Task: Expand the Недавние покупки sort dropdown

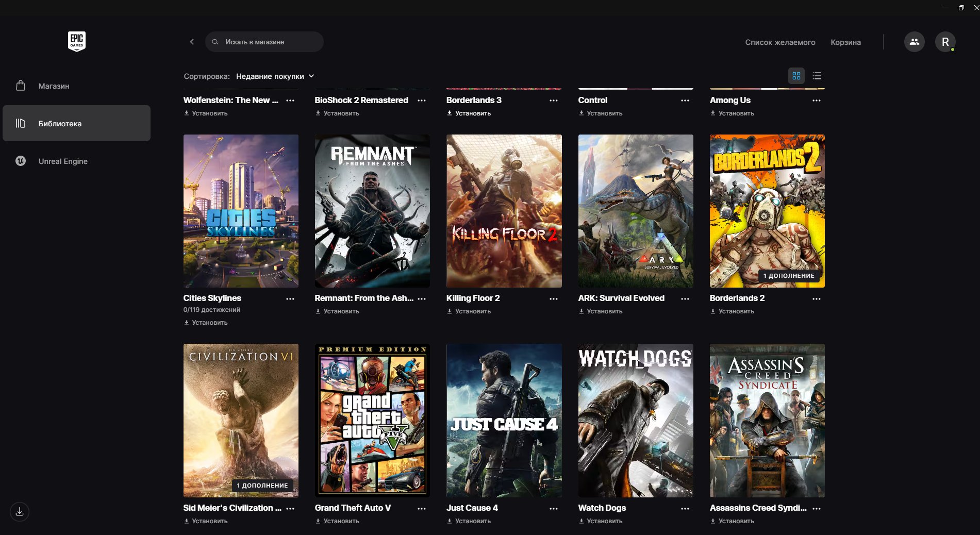Action: click(x=275, y=76)
